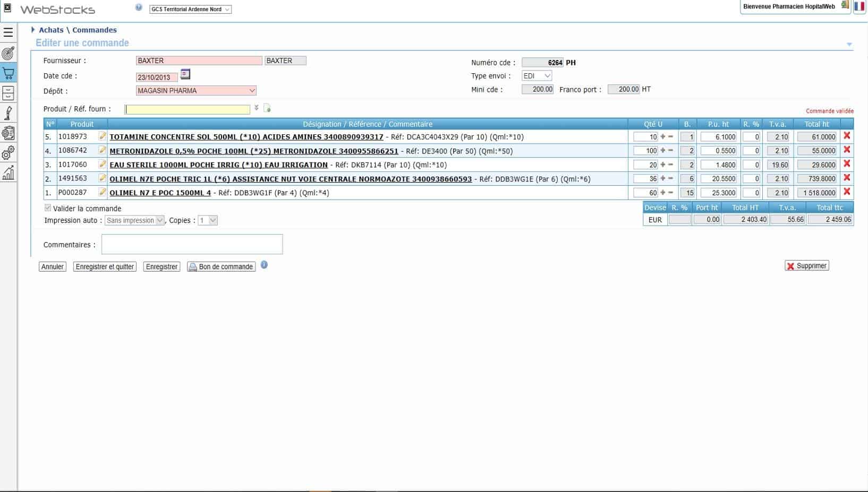Click the Désignation / Référence / Commentaire column header

click(x=368, y=124)
